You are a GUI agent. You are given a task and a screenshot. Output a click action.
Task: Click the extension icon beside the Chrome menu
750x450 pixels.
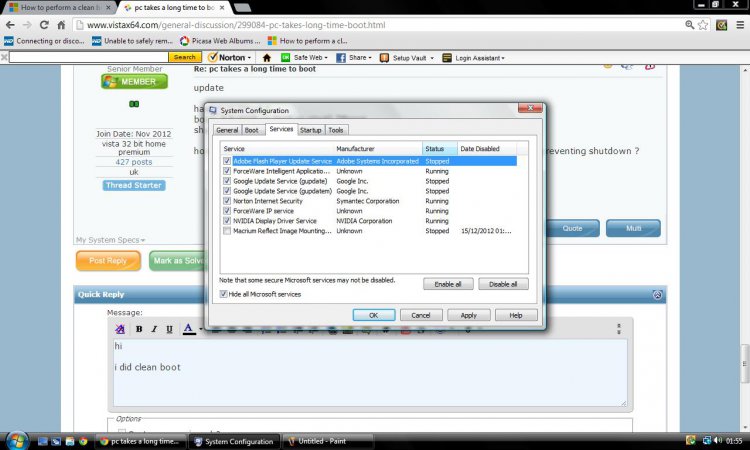[721, 25]
